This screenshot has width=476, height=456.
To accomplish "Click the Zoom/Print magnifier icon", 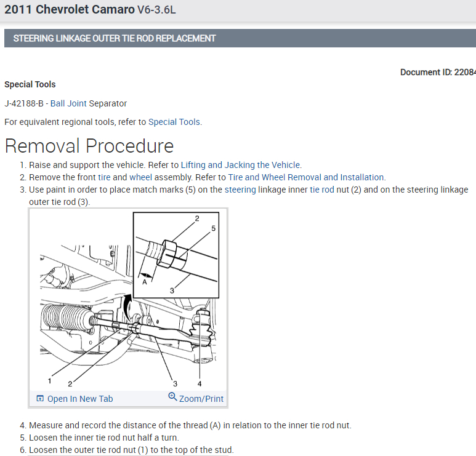I will pos(172,396).
